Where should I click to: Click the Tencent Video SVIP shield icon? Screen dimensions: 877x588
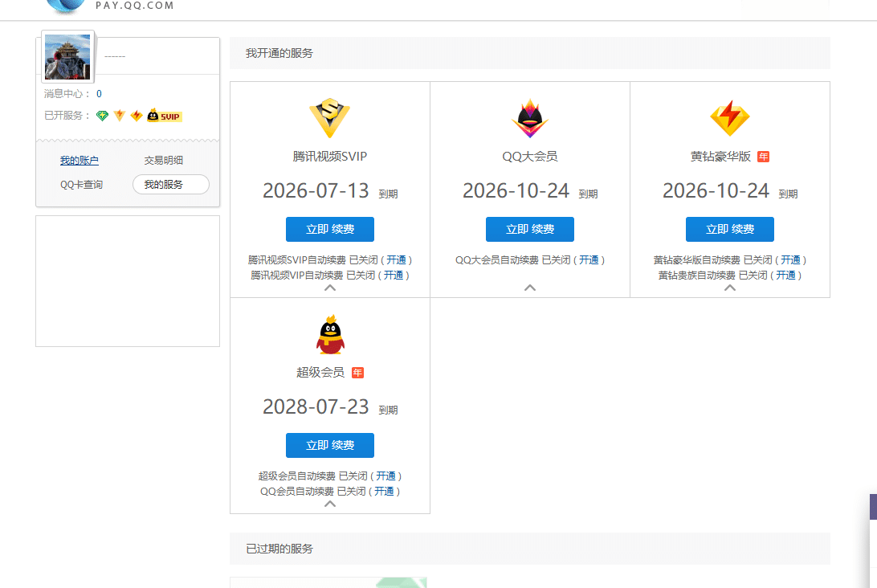(x=329, y=118)
